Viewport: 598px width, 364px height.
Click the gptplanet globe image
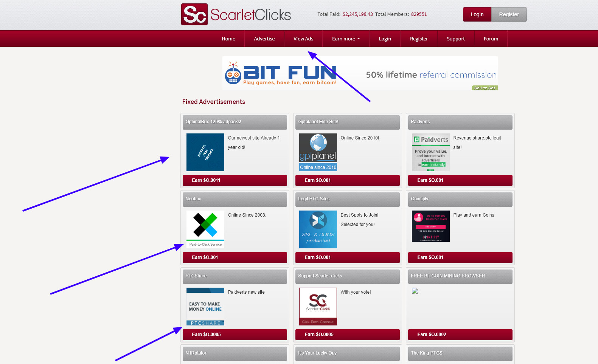(x=318, y=152)
